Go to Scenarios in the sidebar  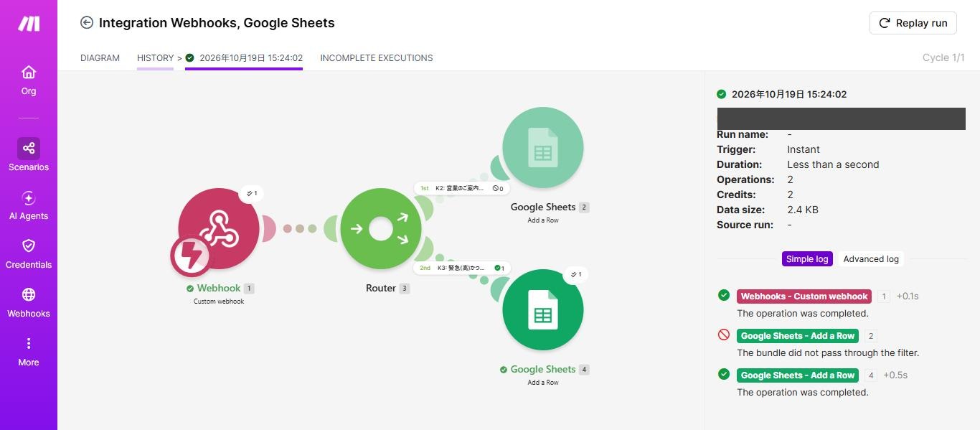tap(29, 155)
